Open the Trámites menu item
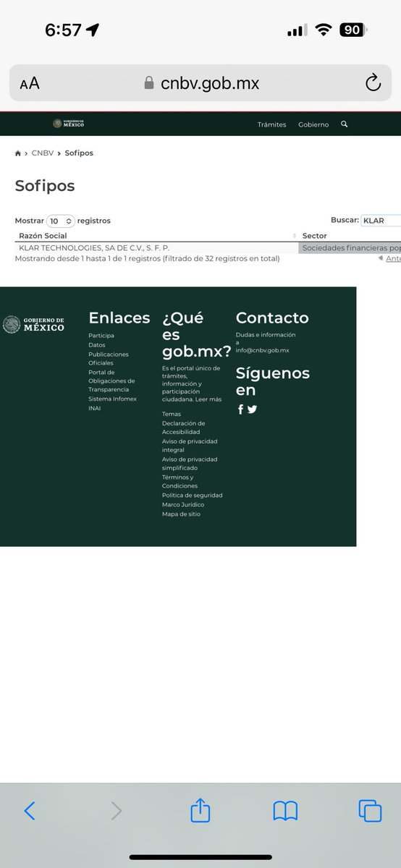This screenshot has height=868, width=401. [271, 124]
